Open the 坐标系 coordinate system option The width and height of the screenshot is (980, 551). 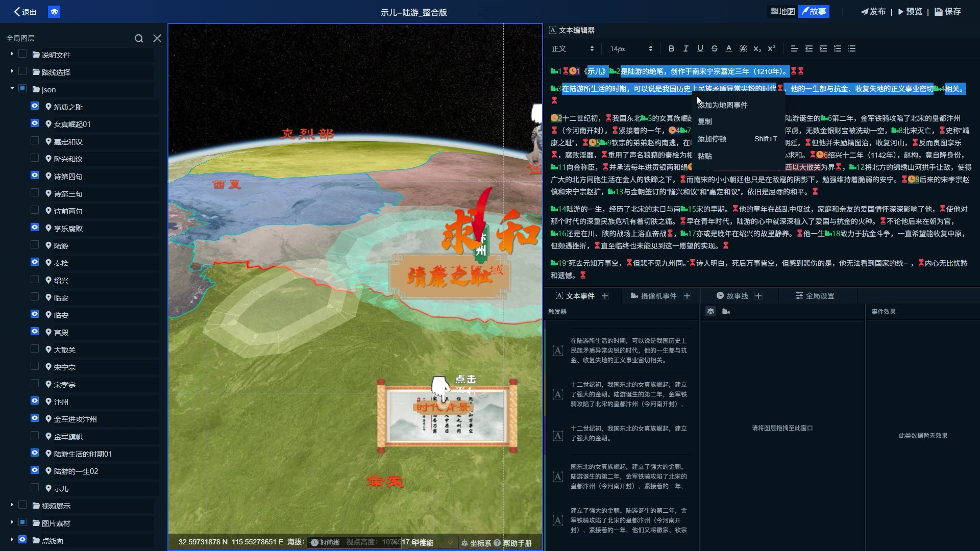(x=476, y=543)
